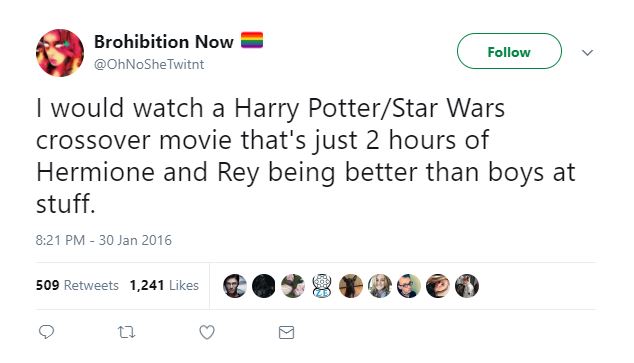Open the Brohibition Now display name
This screenshot has width=634, height=363.
point(164,42)
